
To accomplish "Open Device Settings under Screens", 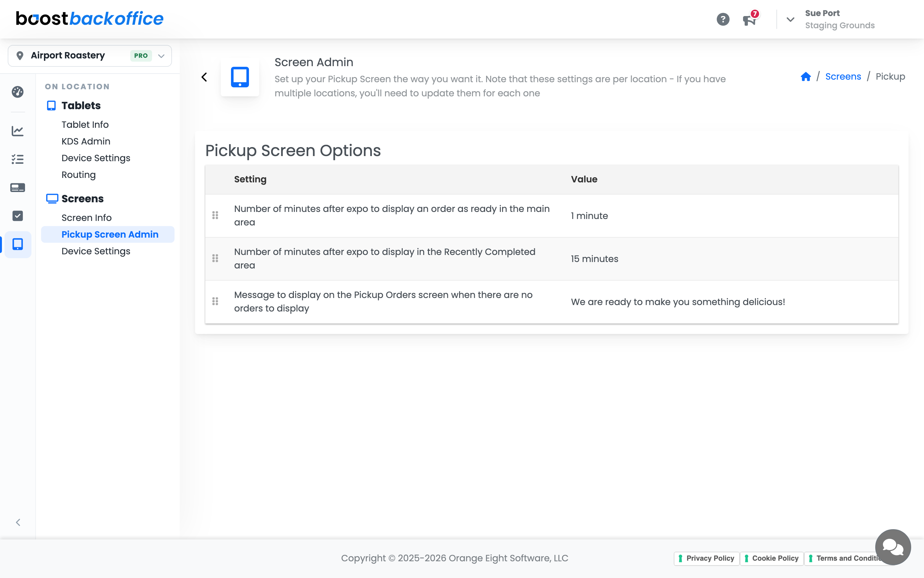I will click(x=96, y=251).
